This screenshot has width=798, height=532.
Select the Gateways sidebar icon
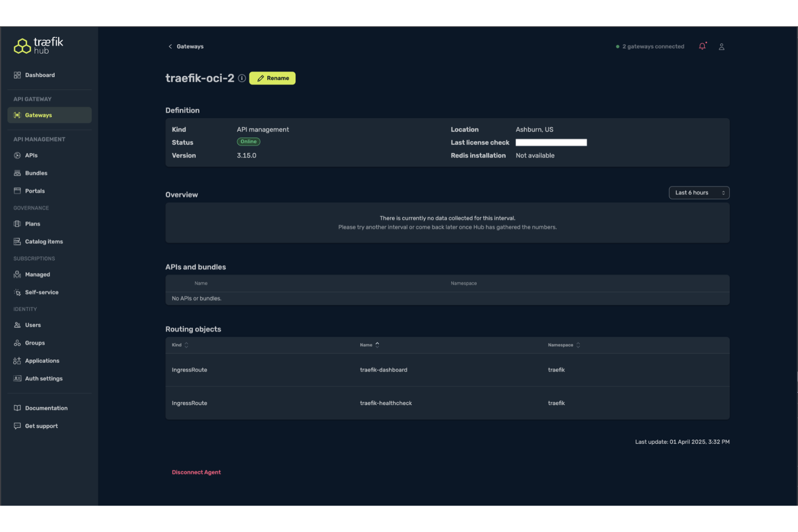17,115
